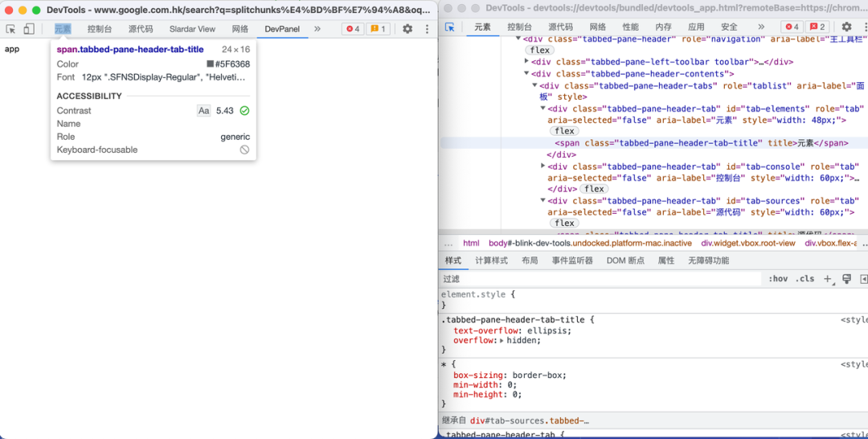
Task: Collapse tabbed-pane-header-contents div node
Action: coord(526,73)
